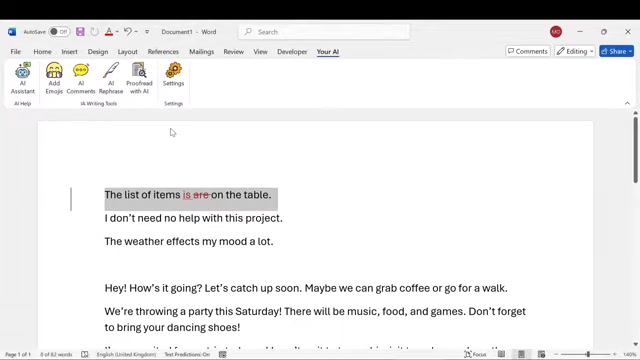
Task: Undo the last action
Action: pos(128,31)
